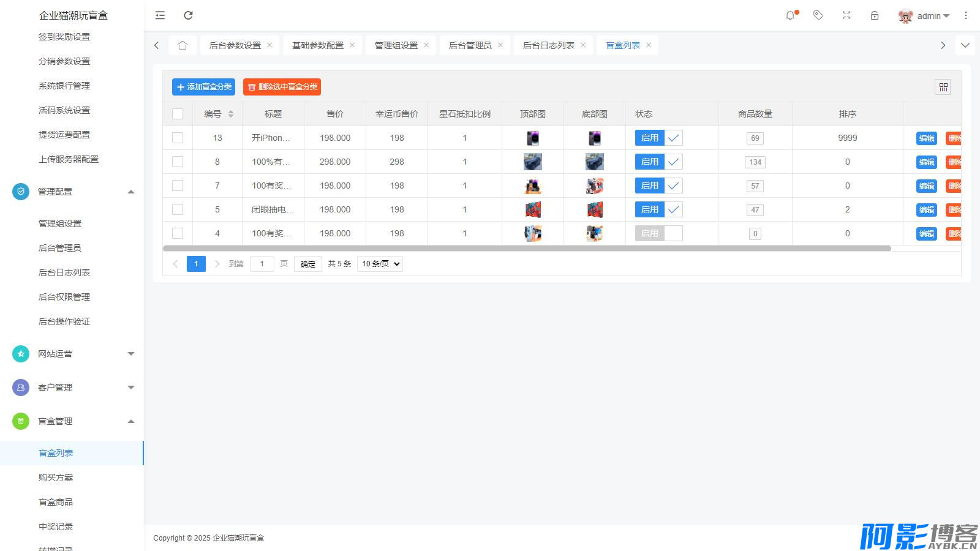Viewport: 980px width, 551px height.
Task: Click the lock screen icon
Action: [875, 15]
